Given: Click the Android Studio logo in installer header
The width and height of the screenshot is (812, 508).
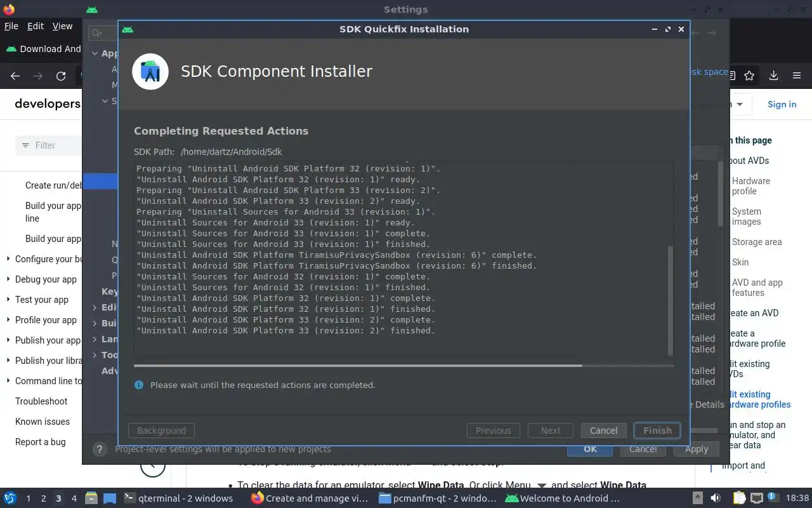Looking at the screenshot, I should pos(150,72).
